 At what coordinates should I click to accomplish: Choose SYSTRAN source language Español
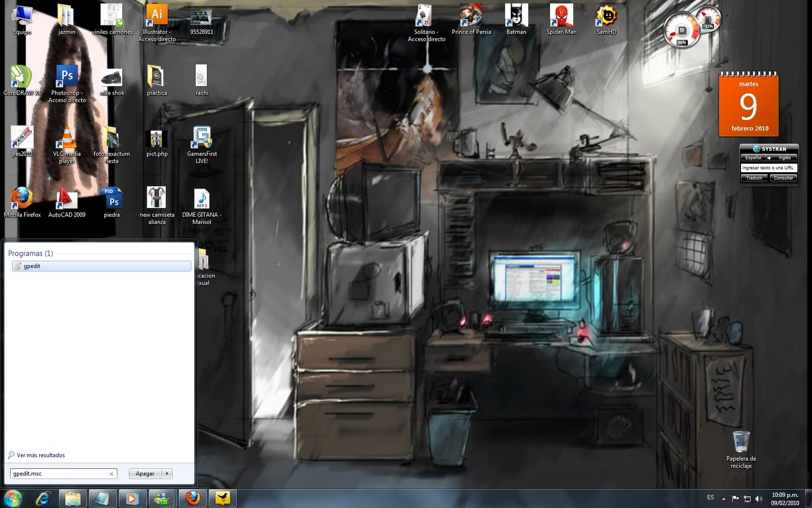(x=753, y=158)
